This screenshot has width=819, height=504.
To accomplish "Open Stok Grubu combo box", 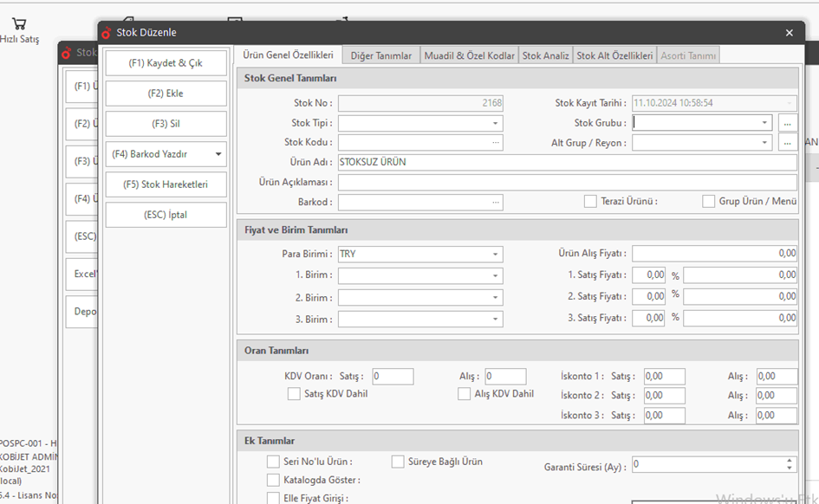I will pos(764,123).
